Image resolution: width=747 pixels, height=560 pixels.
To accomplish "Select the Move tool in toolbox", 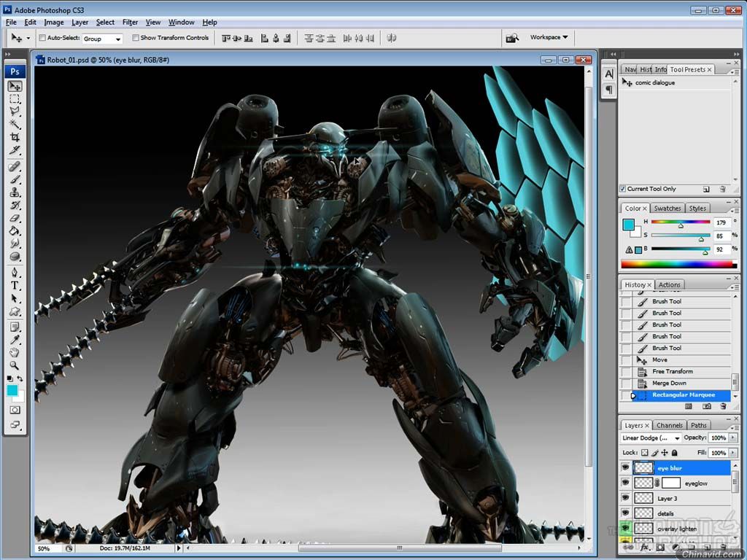I will click(x=15, y=86).
